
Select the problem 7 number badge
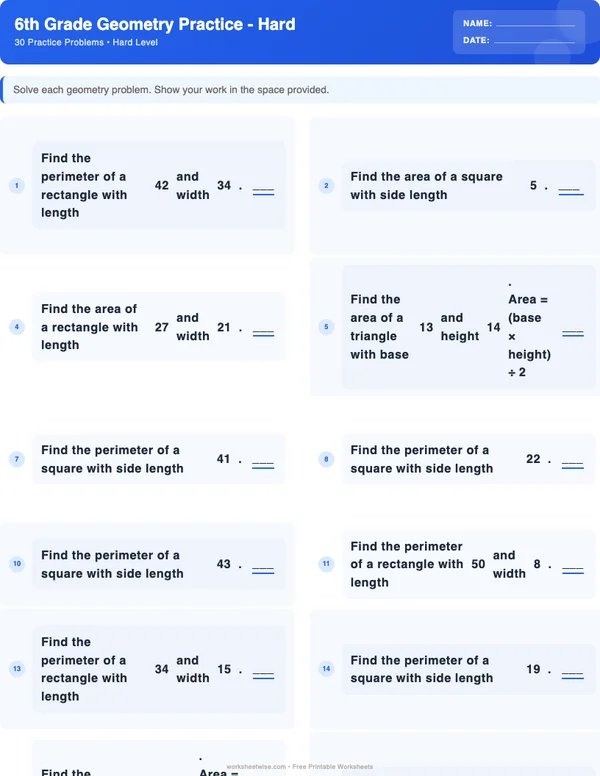16,459
